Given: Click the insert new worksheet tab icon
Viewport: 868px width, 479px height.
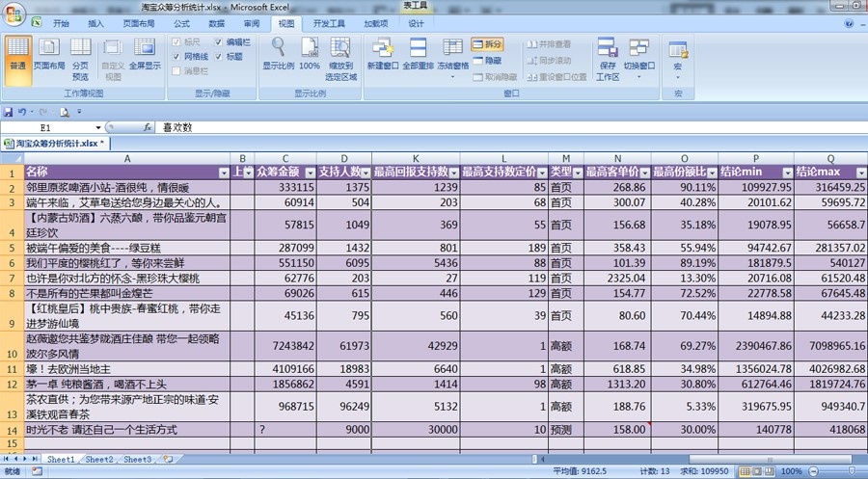Looking at the screenshot, I should 168,459.
